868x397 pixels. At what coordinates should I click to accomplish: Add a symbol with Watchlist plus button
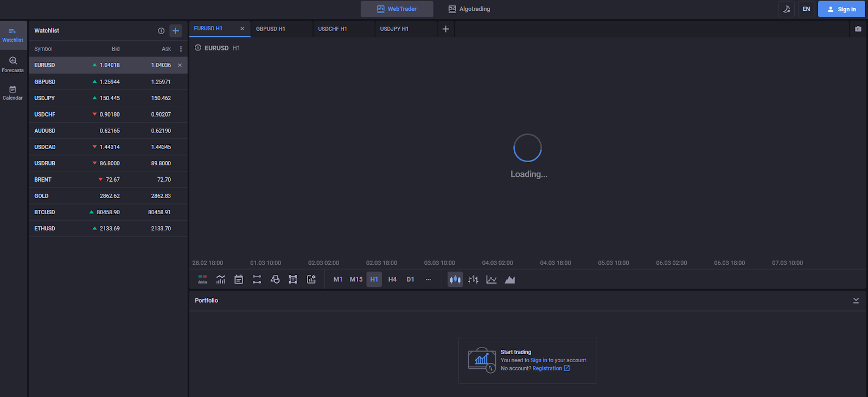[175, 31]
